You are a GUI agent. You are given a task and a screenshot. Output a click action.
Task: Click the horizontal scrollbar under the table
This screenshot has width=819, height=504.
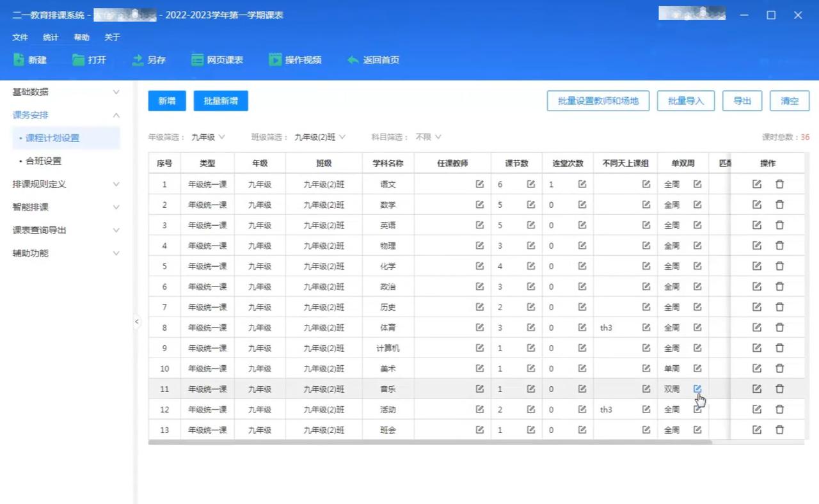430,442
